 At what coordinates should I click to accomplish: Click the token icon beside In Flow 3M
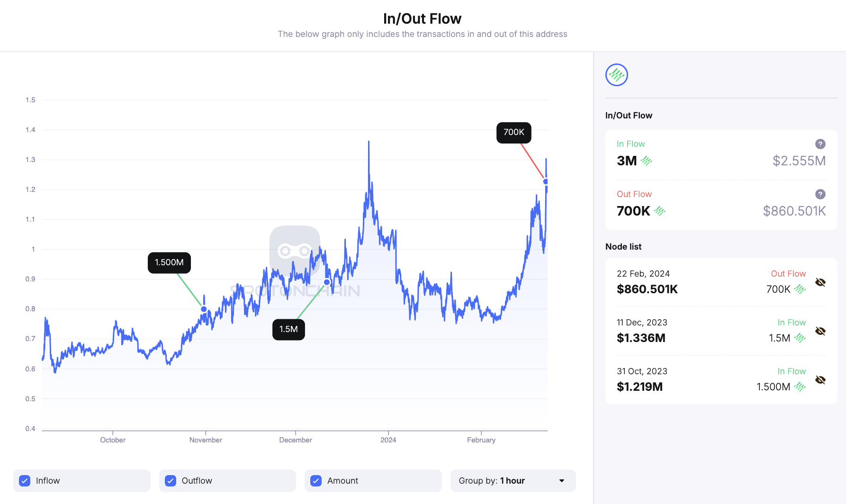pos(647,161)
